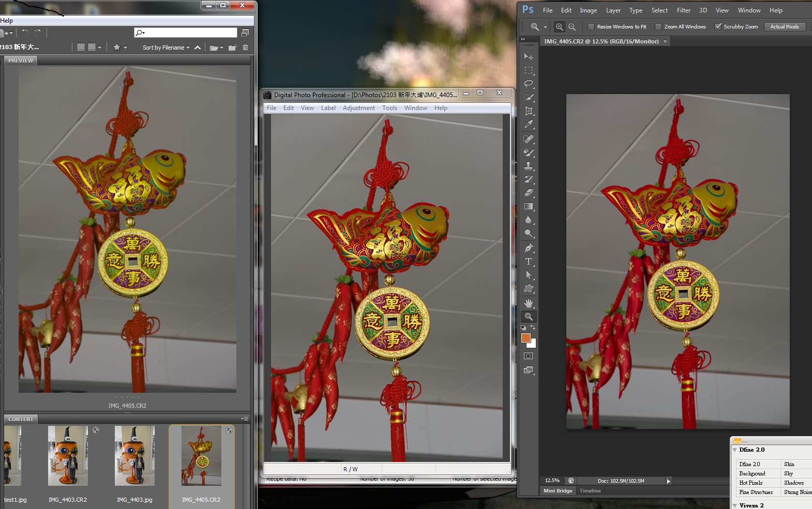Select the Gradient tool

[529, 206]
